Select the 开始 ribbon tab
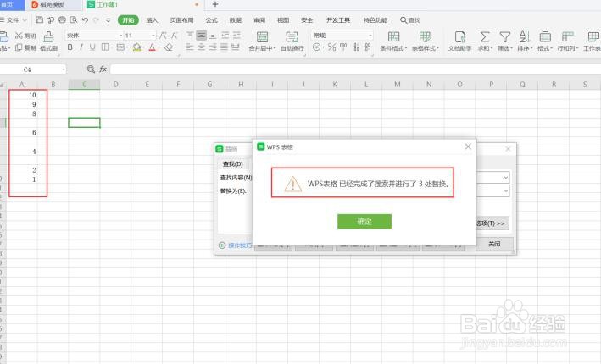The image size is (601, 364). (128, 20)
